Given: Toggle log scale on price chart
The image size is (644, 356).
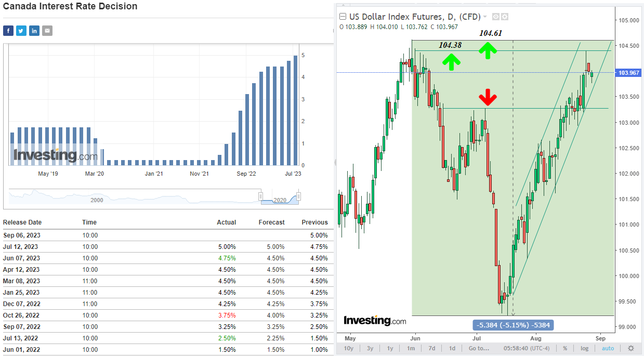Looking at the screenshot, I should (585, 348).
